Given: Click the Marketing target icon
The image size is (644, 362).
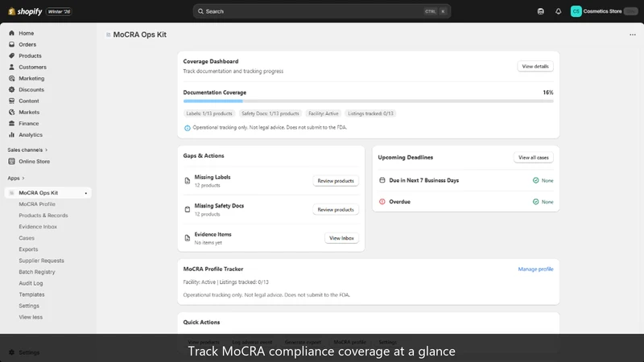Looking at the screenshot, I should (x=11, y=78).
